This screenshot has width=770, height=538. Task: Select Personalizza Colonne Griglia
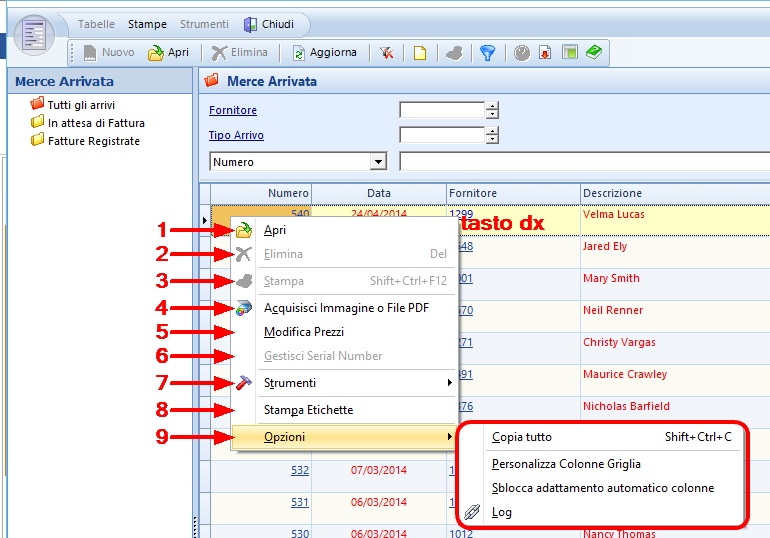(566, 464)
